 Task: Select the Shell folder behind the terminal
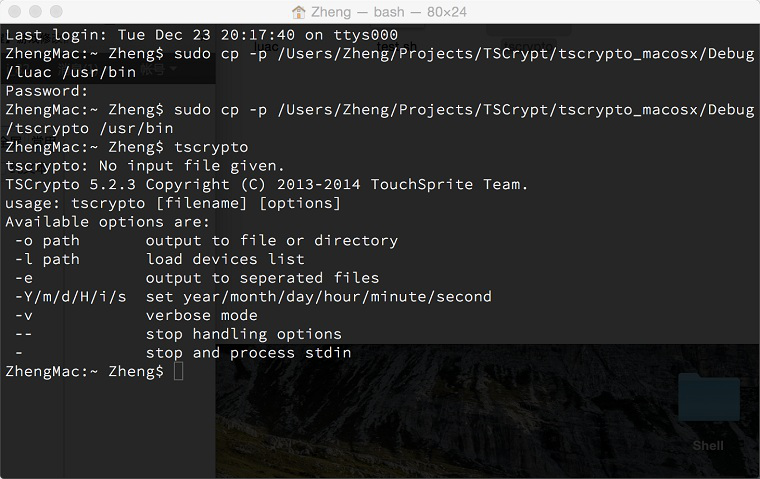(x=709, y=412)
